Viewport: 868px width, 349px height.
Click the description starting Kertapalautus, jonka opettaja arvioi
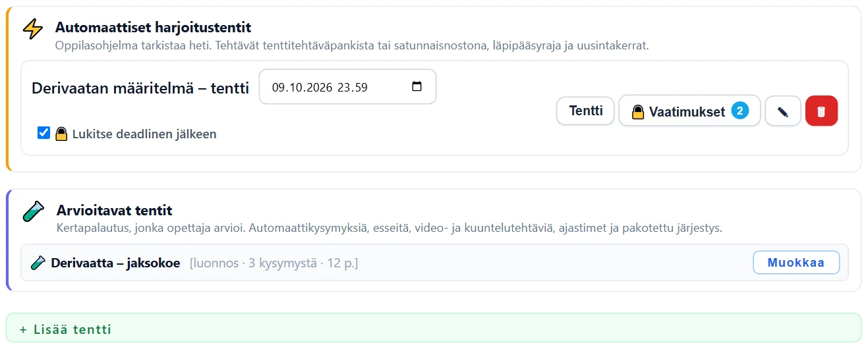coord(390,228)
